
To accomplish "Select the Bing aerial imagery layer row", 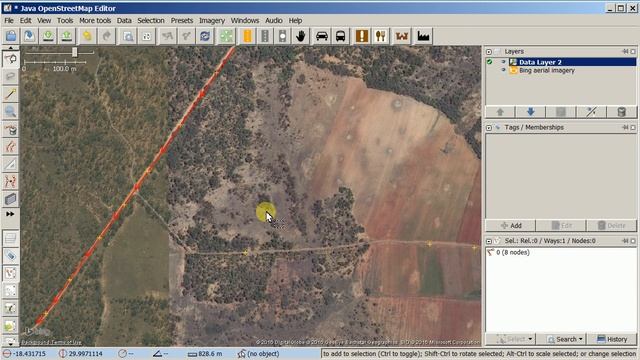I will (x=561, y=70).
